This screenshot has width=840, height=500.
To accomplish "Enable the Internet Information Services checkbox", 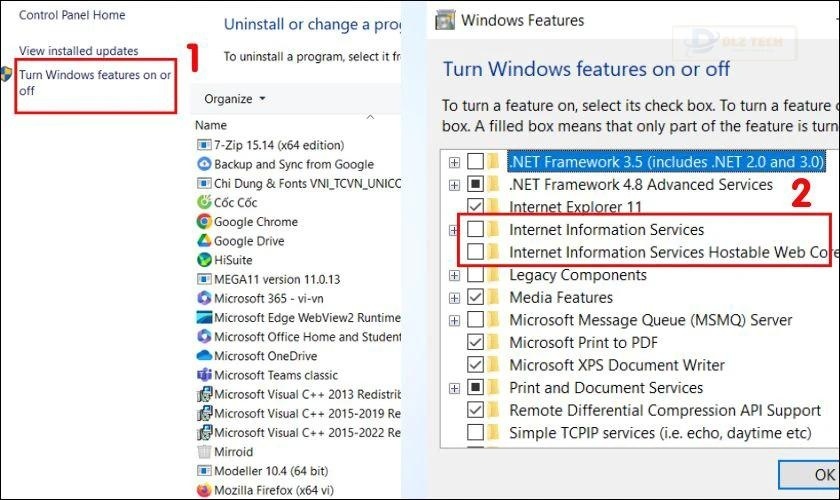I will pyautogui.click(x=476, y=230).
